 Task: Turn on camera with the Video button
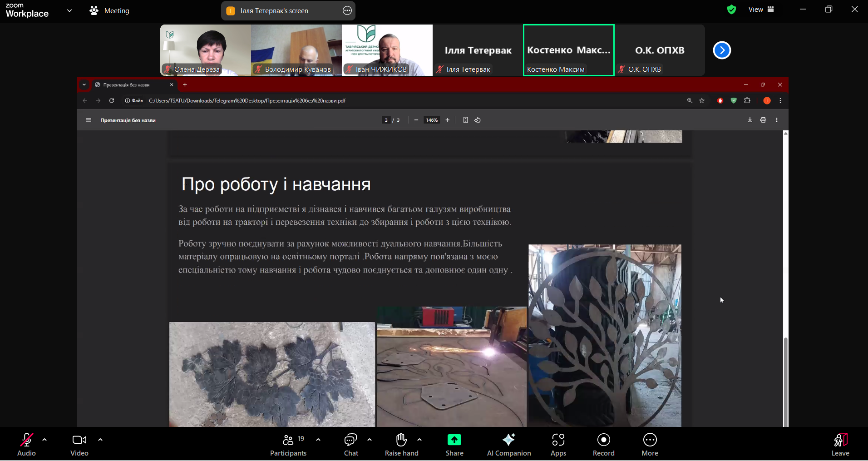point(79,445)
